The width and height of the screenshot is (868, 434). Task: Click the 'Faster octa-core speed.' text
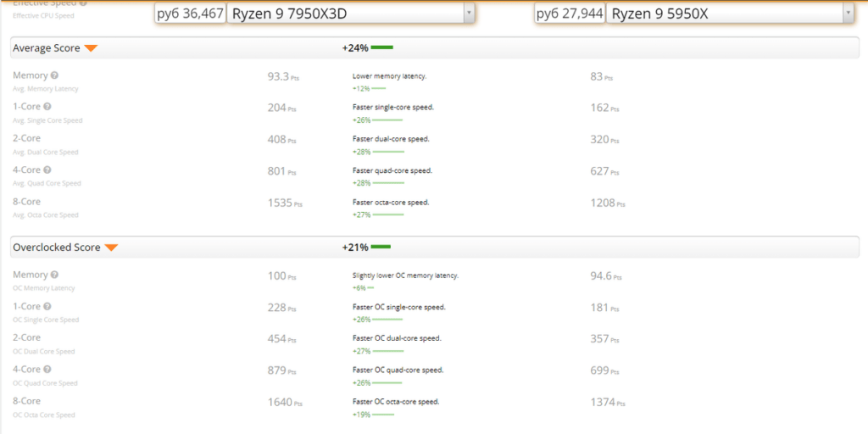pos(391,203)
